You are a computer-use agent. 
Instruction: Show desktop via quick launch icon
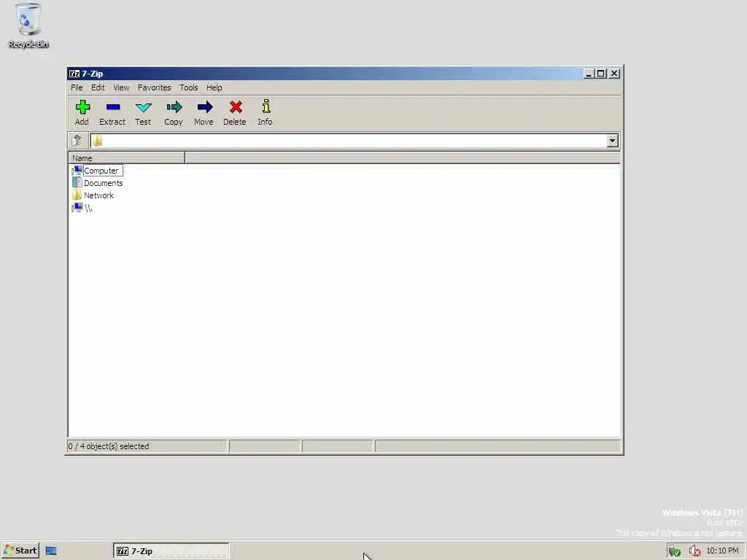[x=51, y=551]
